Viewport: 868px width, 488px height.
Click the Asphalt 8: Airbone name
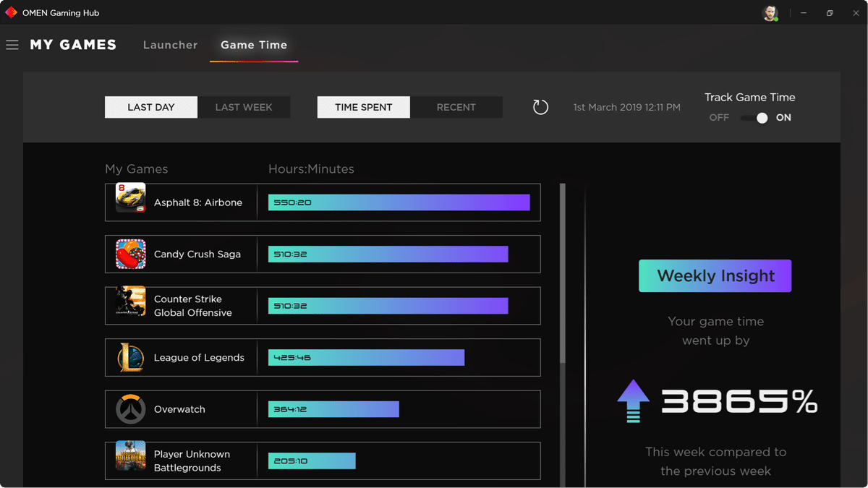(x=198, y=202)
